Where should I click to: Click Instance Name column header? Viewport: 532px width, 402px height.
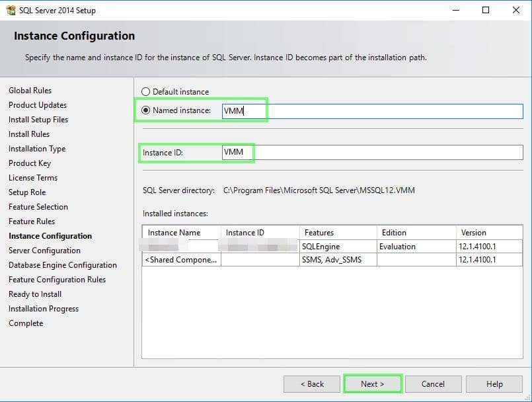pyautogui.click(x=182, y=233)
